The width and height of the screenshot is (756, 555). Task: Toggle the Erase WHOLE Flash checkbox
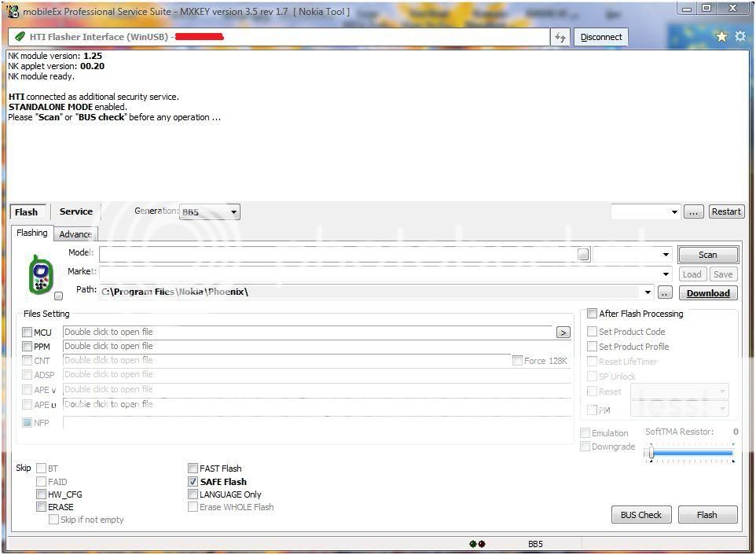click(x=193, y=507)
